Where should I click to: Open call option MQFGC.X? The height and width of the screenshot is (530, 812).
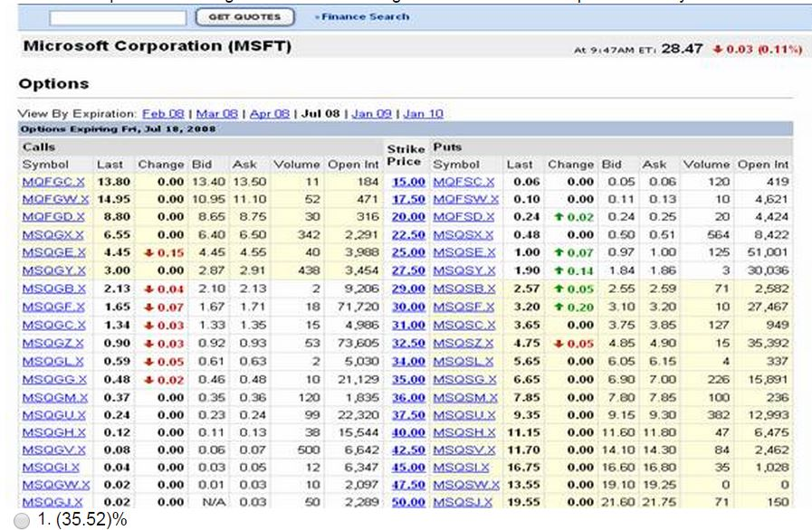click(53, 182)
